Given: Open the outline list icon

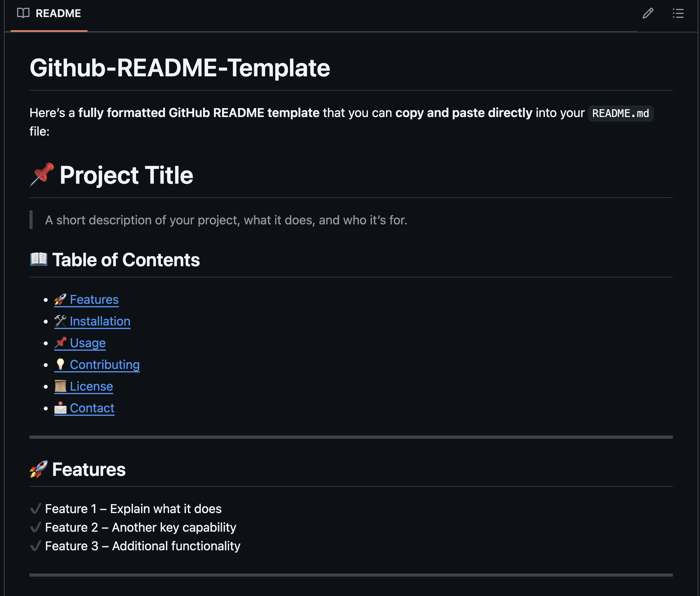Looking at the screenshot, I should [678, 14].
